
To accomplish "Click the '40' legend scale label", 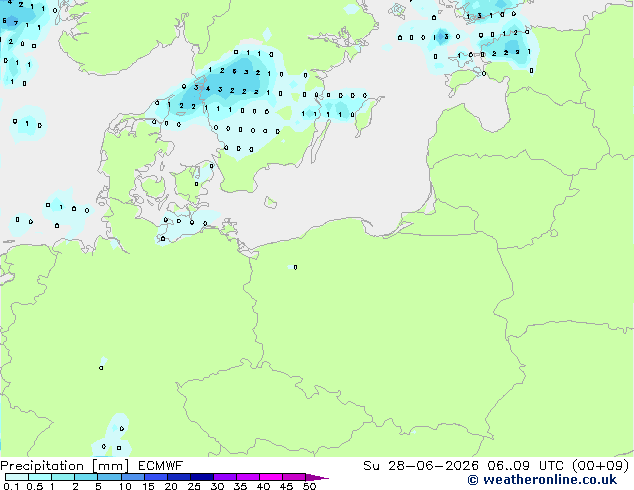I will coord(263,486).
